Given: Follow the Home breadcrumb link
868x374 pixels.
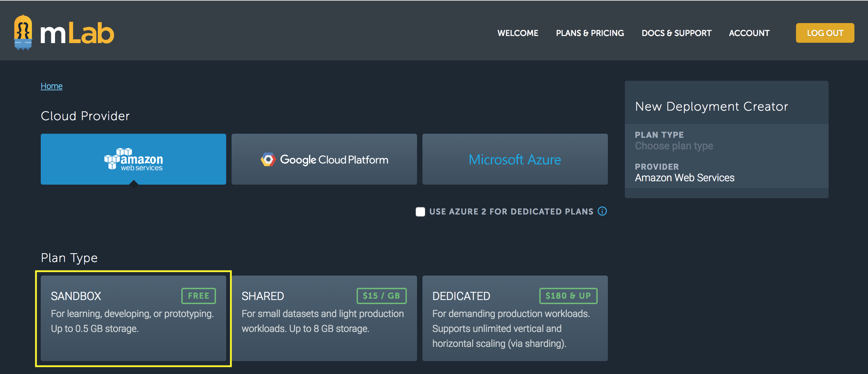Looking at the screenshot, I should 52,86.
